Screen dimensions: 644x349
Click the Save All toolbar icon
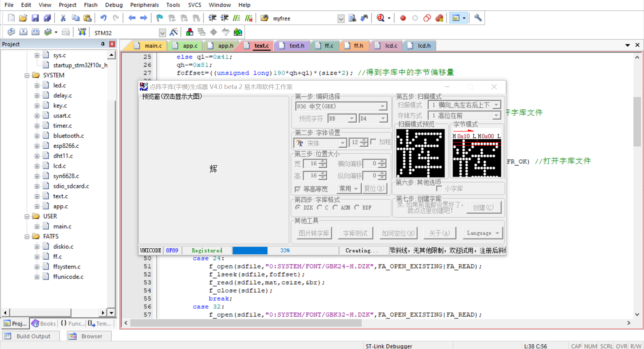pyautogui.click(x=47, y=18)
